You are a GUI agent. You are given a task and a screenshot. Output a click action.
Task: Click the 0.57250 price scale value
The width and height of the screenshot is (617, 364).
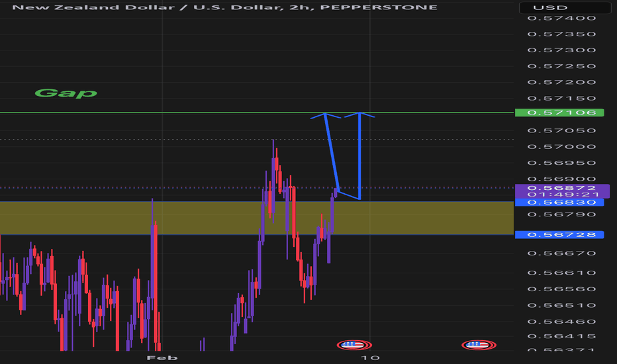561,66
